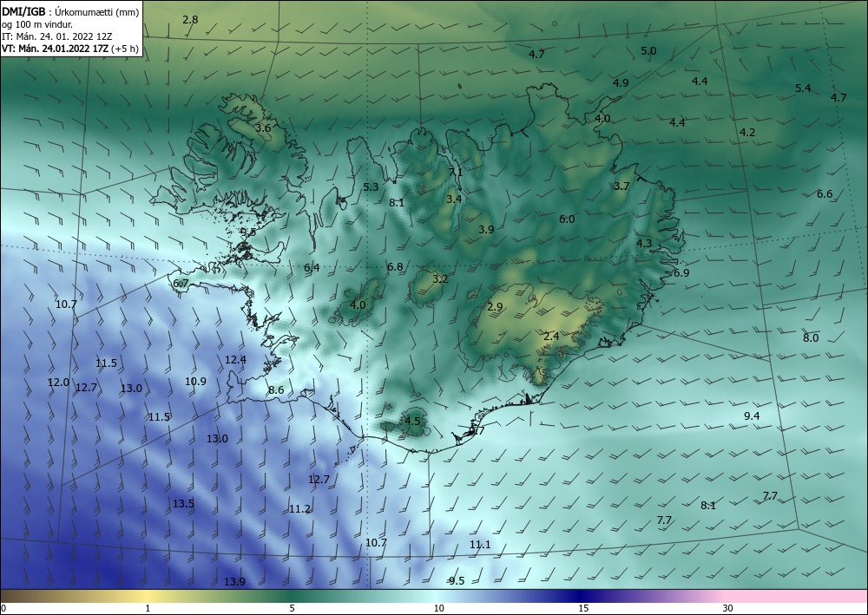Click the 6.7 value on the map
The width and height of the screenshot is (868, 615).
click(x=181, y=284)
